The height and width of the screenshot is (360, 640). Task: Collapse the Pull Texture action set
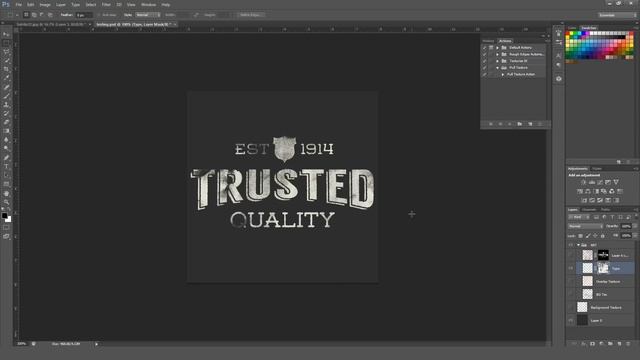[498, 68]
